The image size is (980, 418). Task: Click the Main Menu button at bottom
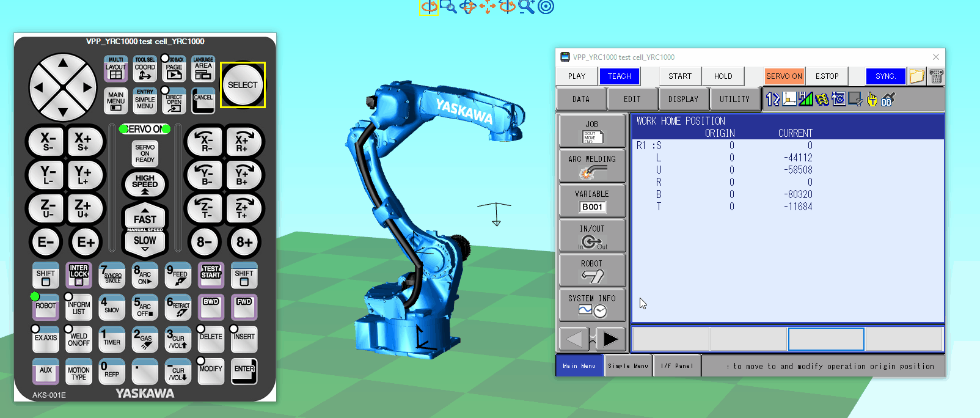579,365
